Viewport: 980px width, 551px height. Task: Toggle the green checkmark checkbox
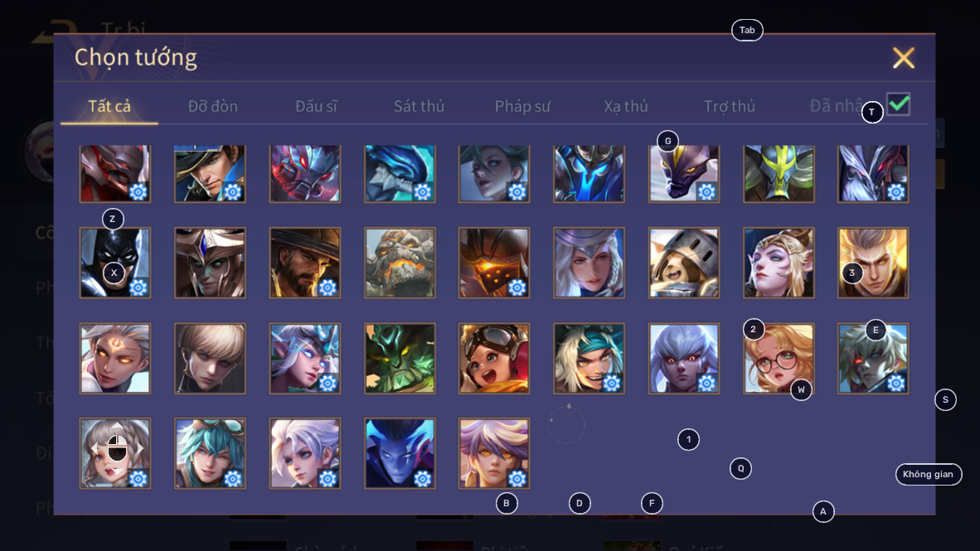[x=898, y=104]
